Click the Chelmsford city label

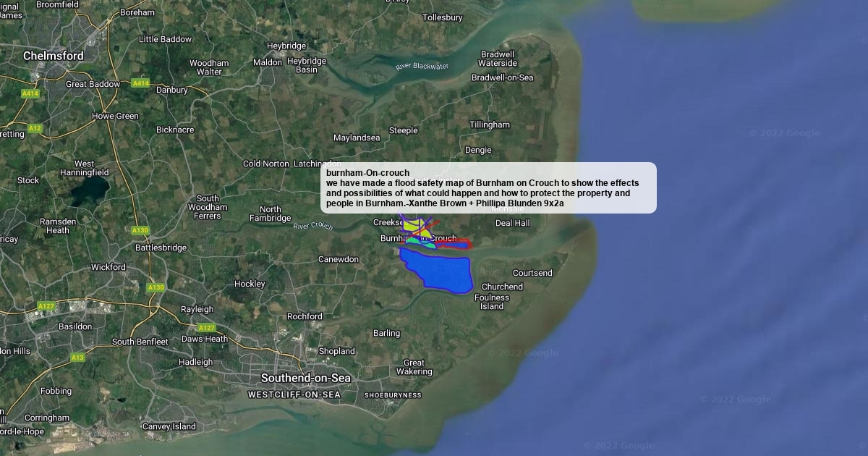click(54, 56)
